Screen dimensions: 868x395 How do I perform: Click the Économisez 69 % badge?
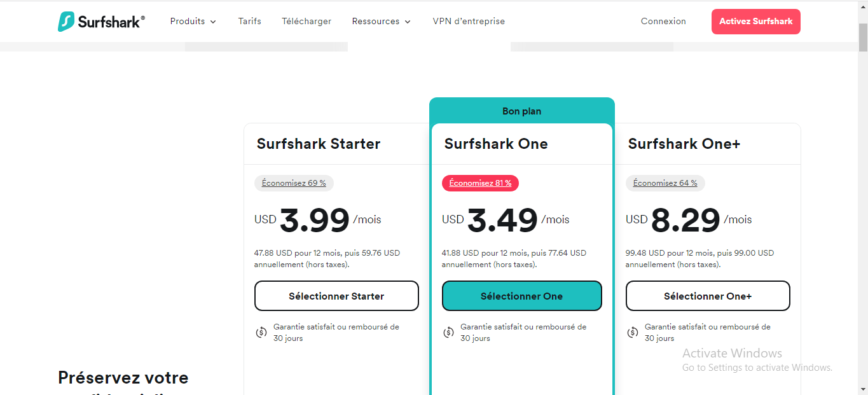click(294, 183)
